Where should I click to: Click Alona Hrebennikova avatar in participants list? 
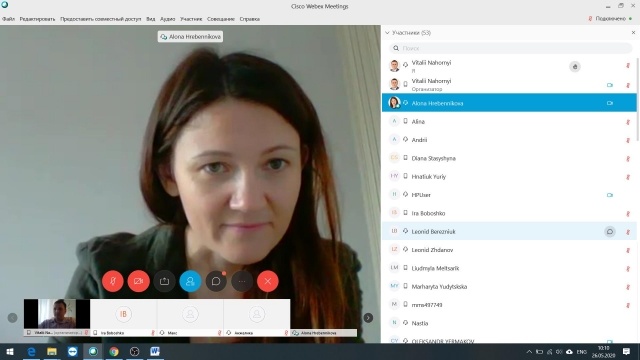tap(394, 103)
